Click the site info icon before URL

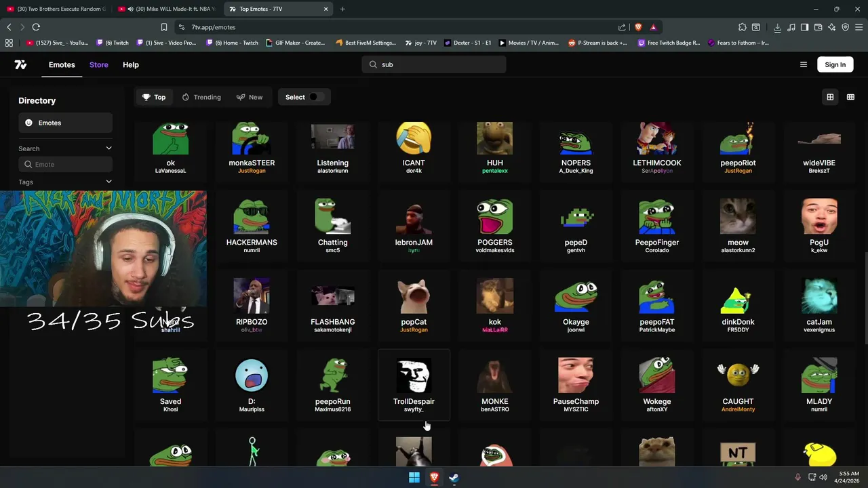click(x=181, y=27)
